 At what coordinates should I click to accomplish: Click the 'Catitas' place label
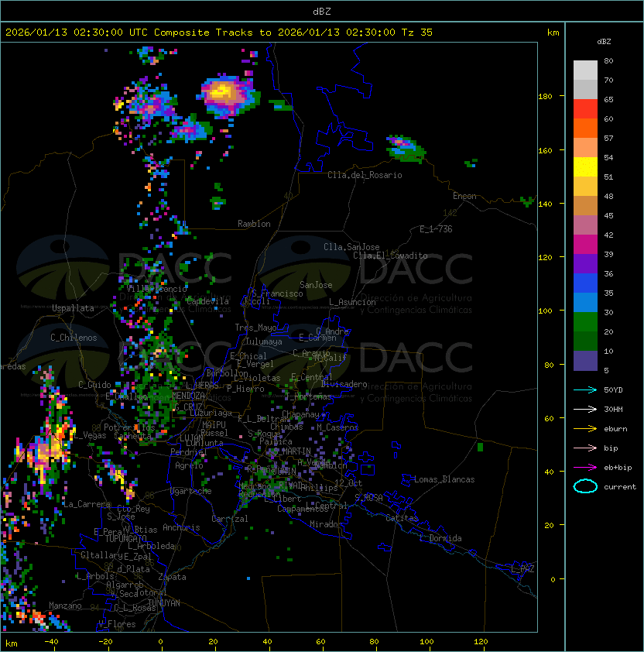point(402,518)
